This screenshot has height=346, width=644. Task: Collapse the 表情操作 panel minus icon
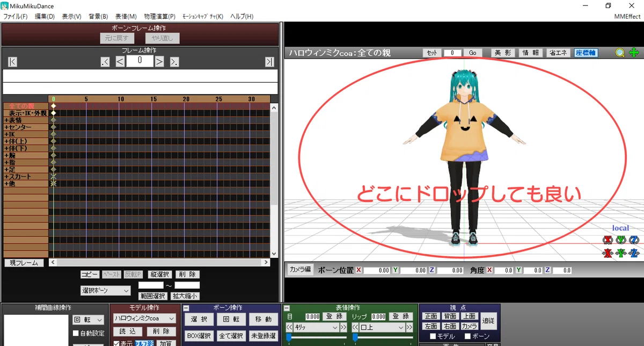(287, 308)
